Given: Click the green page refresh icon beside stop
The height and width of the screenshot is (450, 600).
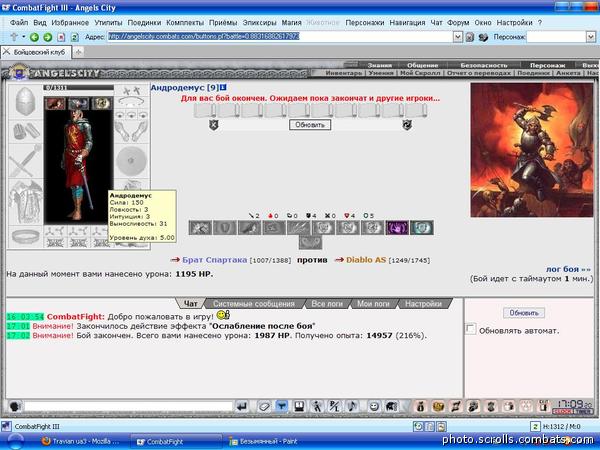Looking at the screenshot, I should (x=75, y=37).
